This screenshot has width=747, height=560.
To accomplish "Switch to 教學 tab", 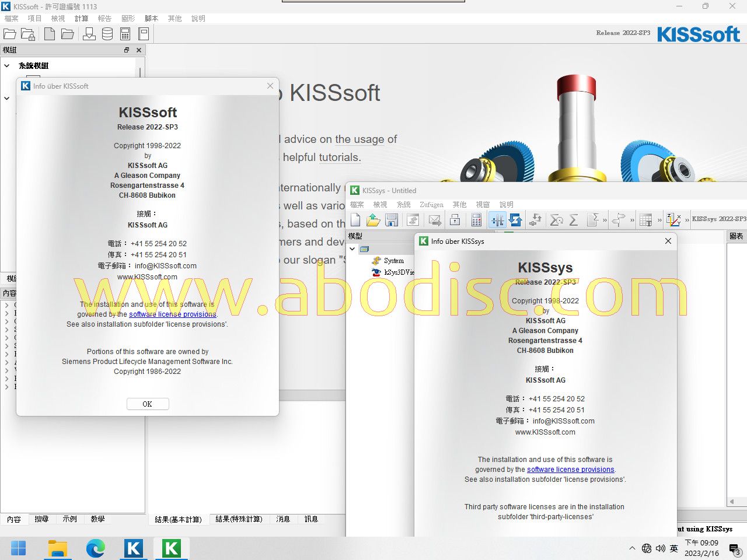I will tap(97, 519).
